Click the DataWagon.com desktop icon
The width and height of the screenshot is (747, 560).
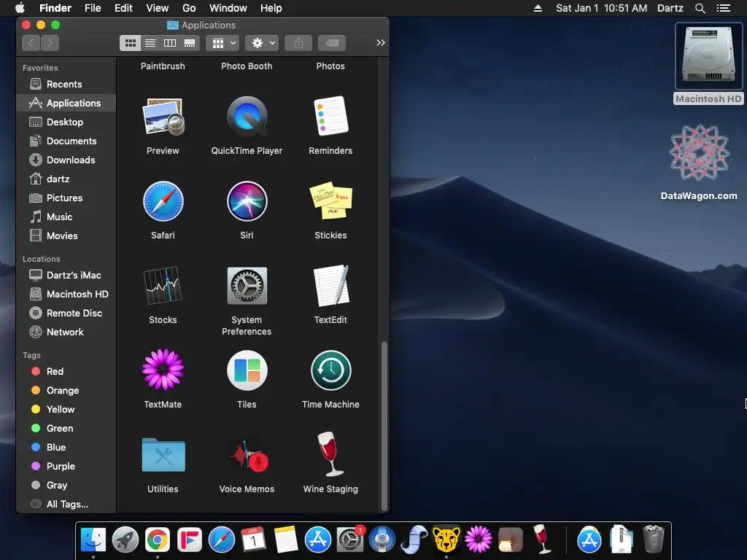tap(699, 152)
